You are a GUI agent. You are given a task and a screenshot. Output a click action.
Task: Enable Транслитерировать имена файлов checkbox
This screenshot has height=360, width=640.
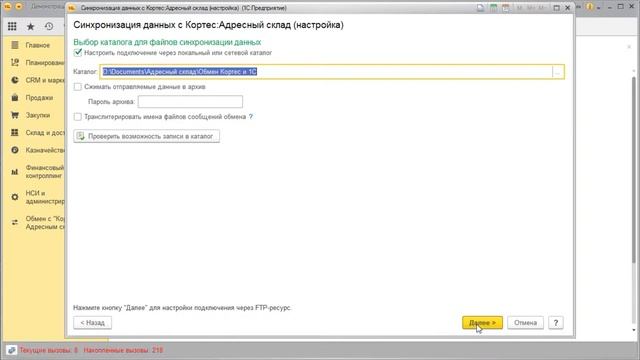pyautogui.click(x=78, y=117)
